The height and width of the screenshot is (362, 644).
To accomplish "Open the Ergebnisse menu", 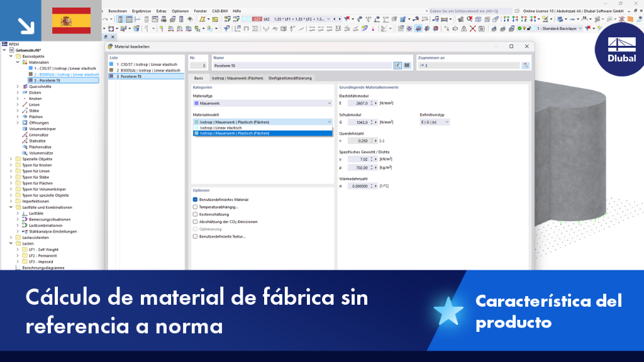I will (x=142, y=11).
